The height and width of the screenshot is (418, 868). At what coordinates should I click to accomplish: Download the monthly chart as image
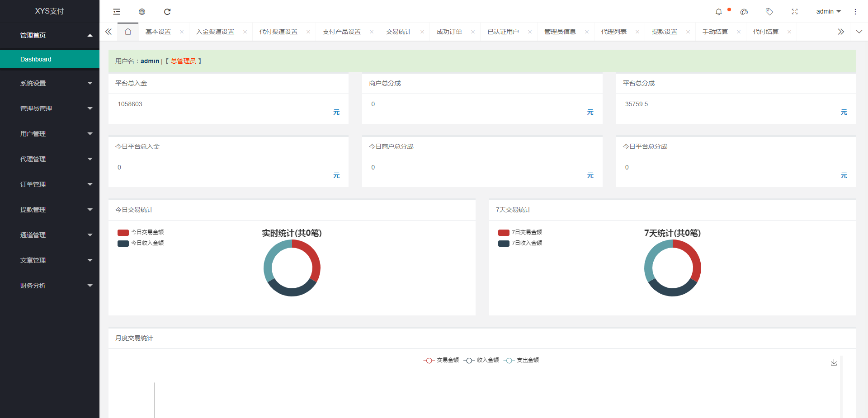[834, 362]
